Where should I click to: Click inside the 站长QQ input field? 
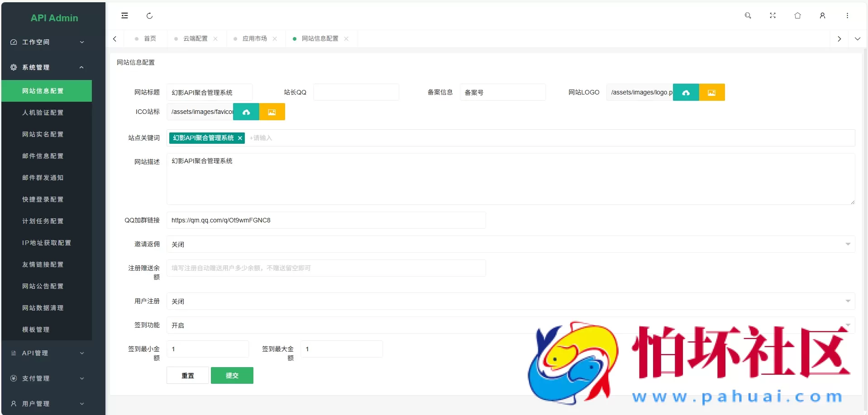(x=356, y=92)
